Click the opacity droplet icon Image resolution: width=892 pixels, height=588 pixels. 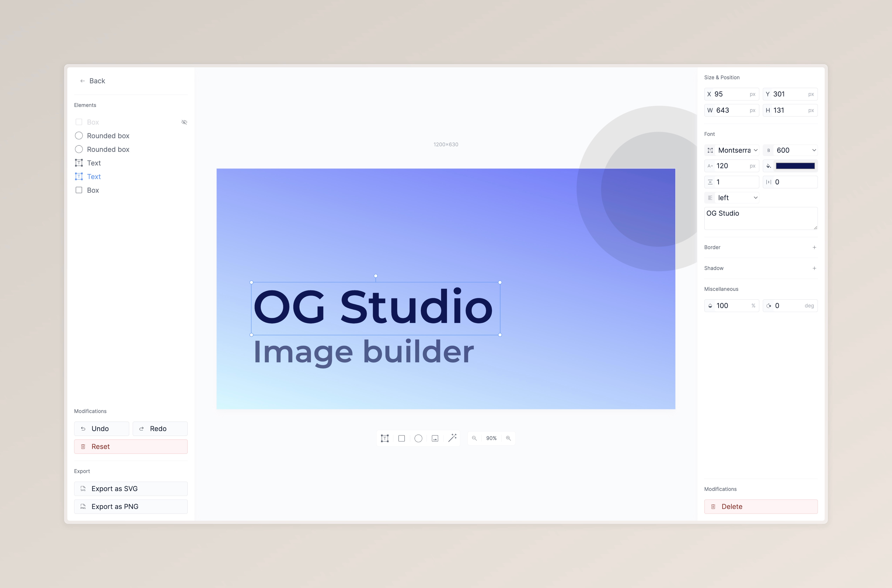[710, 306]
